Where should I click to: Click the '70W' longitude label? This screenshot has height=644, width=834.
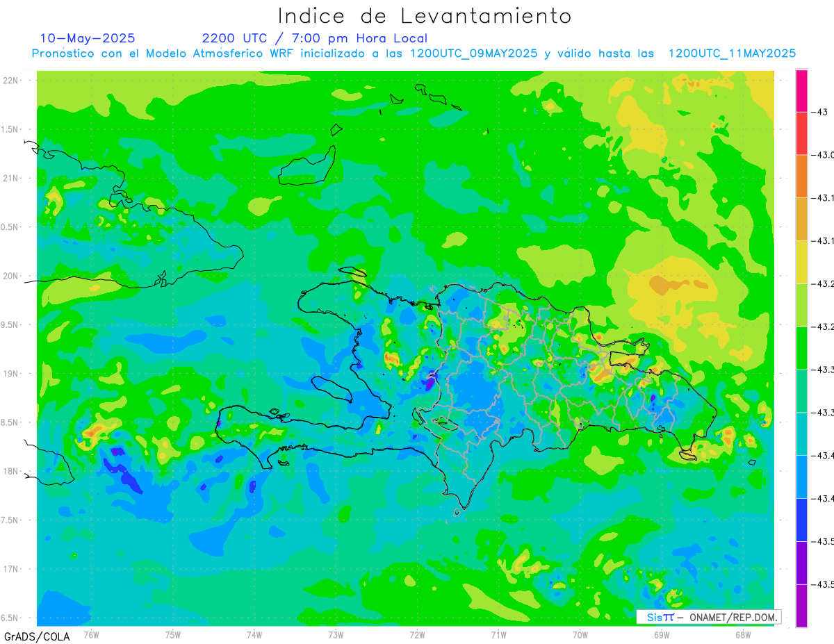580,635
